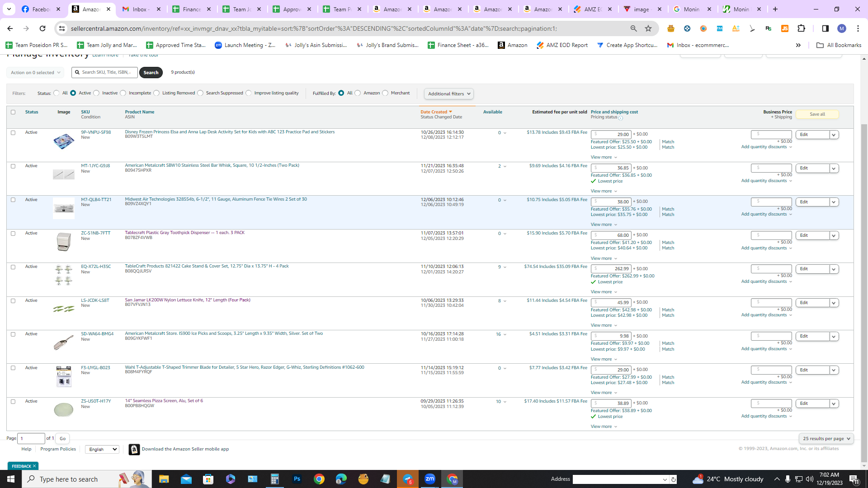Tick the select-all checkbox in the table header
The image size is (868, 488).
click(13, 112)
